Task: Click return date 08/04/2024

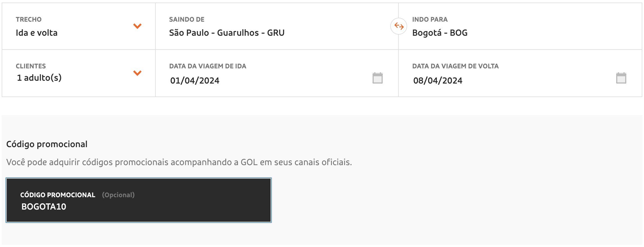Action: click(438, 80)
